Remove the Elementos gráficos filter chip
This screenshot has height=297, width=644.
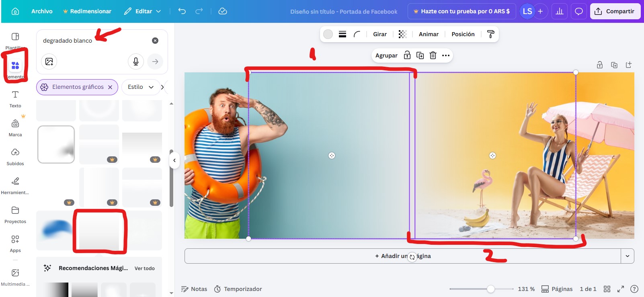(110, 87)
